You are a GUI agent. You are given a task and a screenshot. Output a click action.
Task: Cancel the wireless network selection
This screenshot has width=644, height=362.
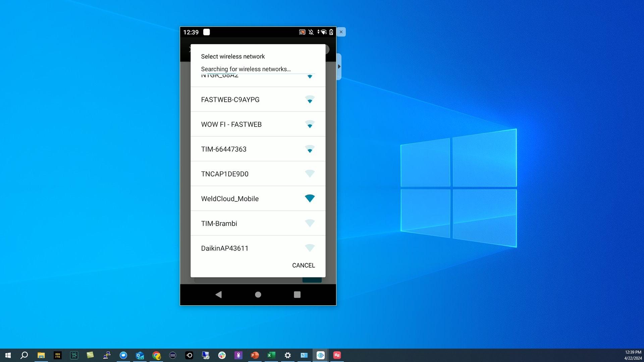pos(303,265)
